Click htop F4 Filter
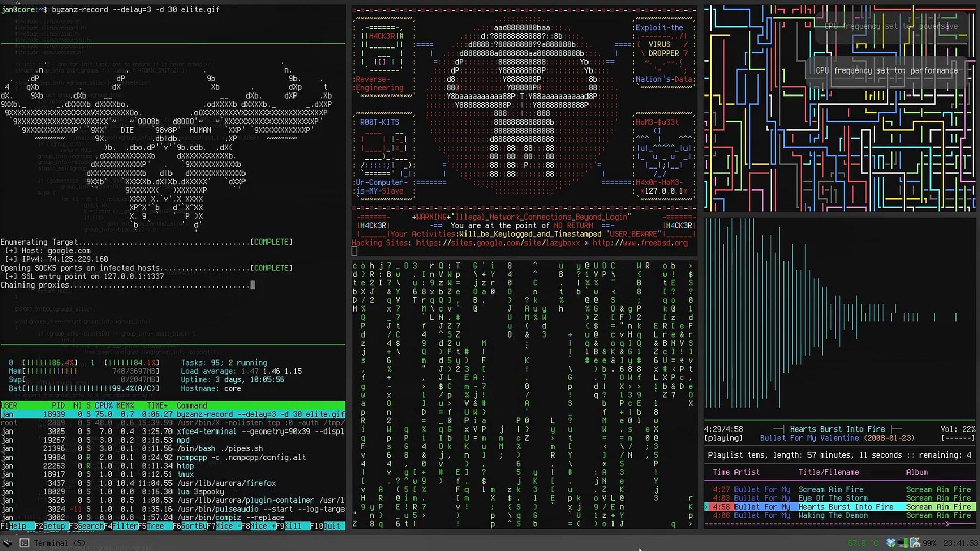980x551 pixels. point(121,526)
